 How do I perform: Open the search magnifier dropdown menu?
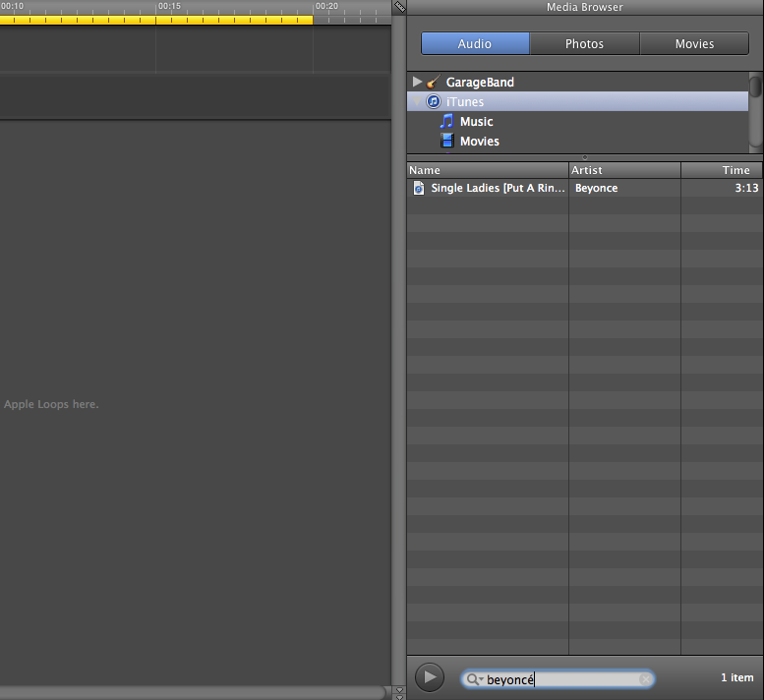coord(474,679)
